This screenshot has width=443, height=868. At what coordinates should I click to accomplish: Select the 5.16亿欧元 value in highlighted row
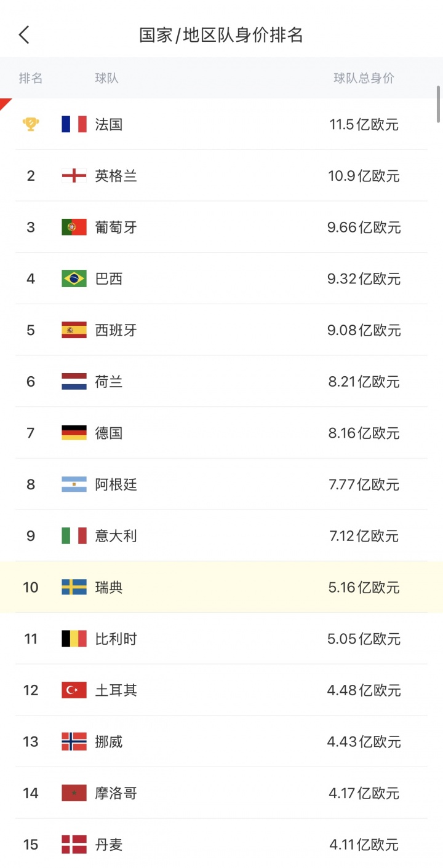tap(364, 587)
